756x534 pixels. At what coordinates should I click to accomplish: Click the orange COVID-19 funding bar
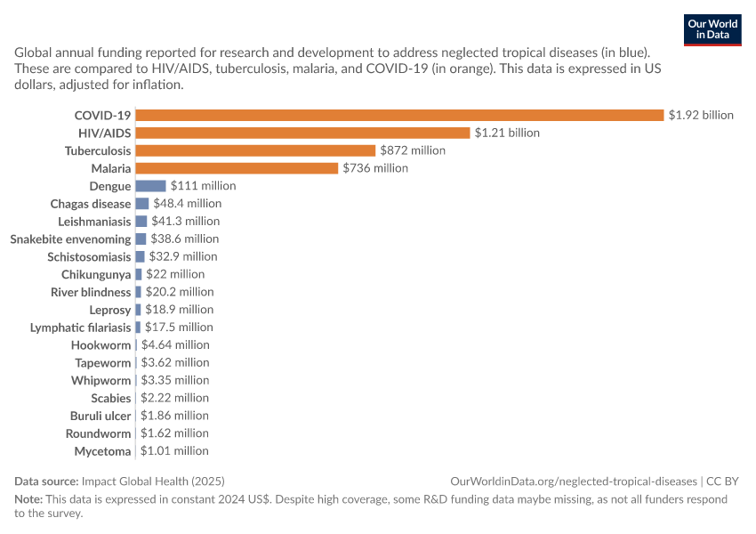pyautogui.click(x=399, y=116)
